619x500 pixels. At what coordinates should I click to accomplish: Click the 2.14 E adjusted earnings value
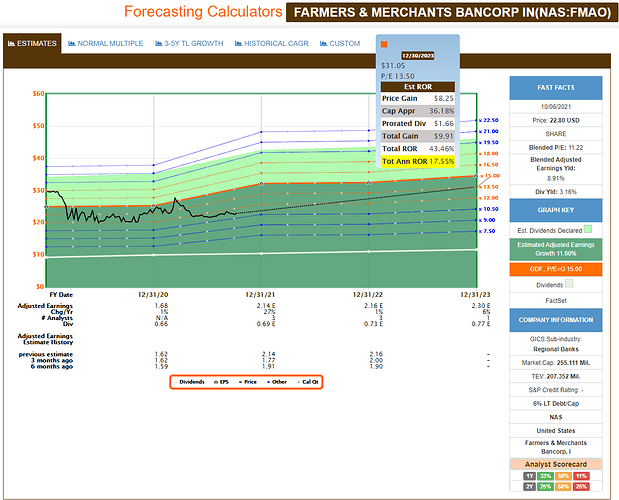[266, 305]
